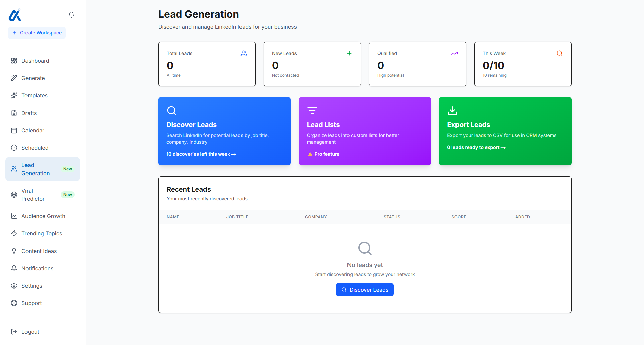644x345 pixels.
Task: Click trending arrow icon on Qualified card
Action: point(454,53)
